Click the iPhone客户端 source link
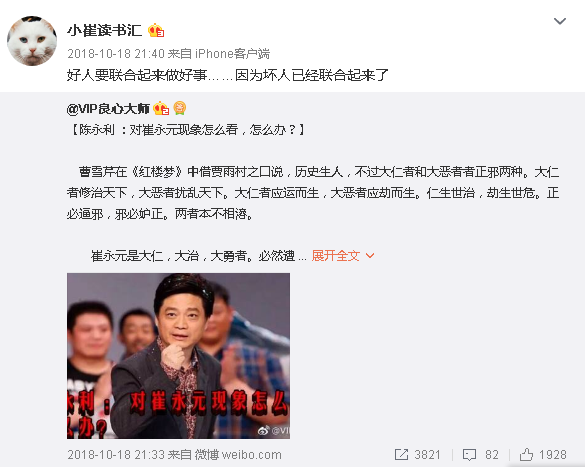The image size is (585, 467). pos(232,54)
